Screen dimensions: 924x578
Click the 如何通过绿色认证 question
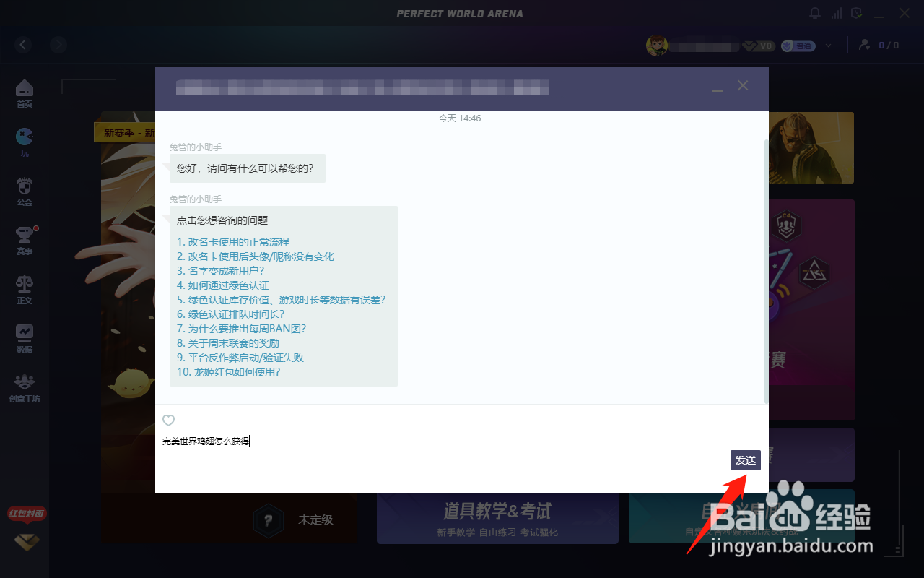[x=225, y=285]
